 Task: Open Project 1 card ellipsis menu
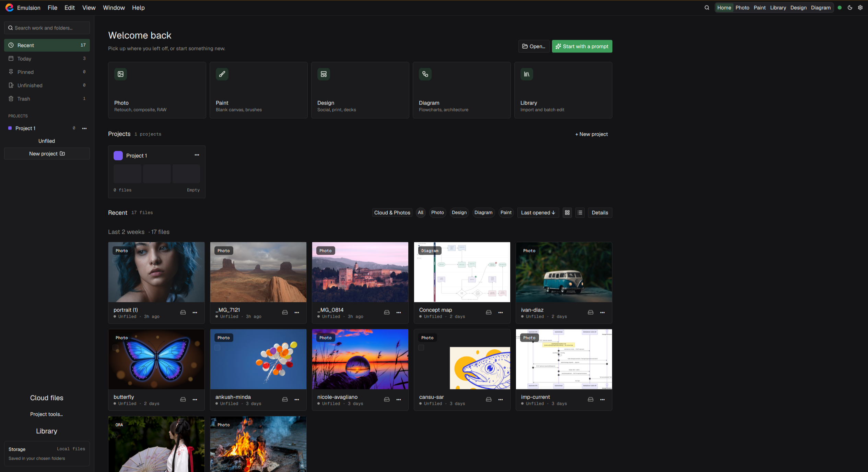pyautogui.click(x=197, y=155)
